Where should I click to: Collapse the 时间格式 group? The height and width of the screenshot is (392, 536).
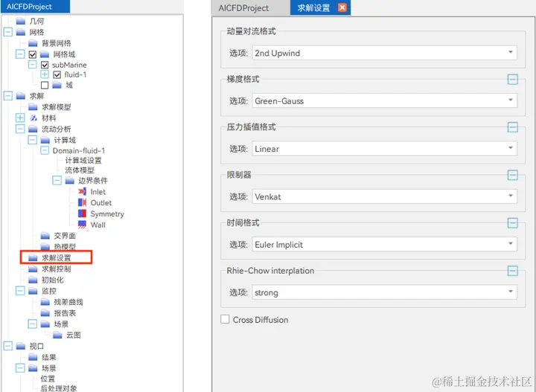tap(512, 223)
